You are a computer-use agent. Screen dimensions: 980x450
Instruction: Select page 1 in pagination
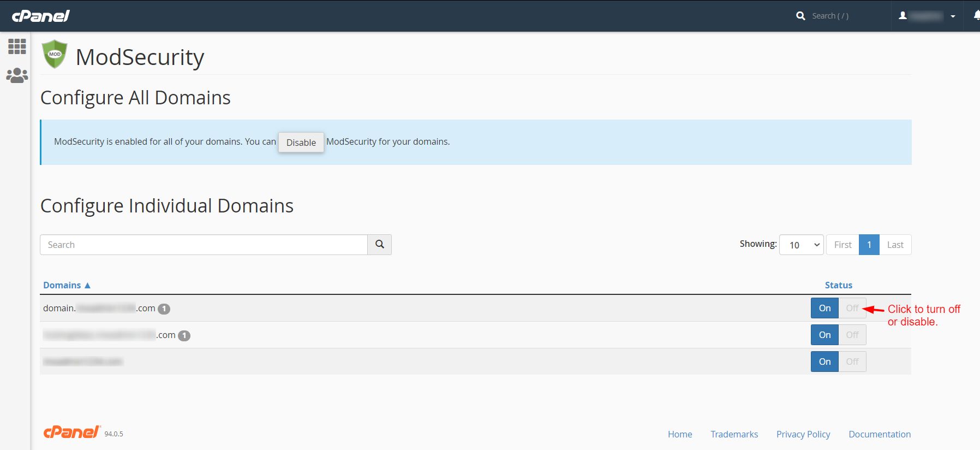[x=869, y=245]
